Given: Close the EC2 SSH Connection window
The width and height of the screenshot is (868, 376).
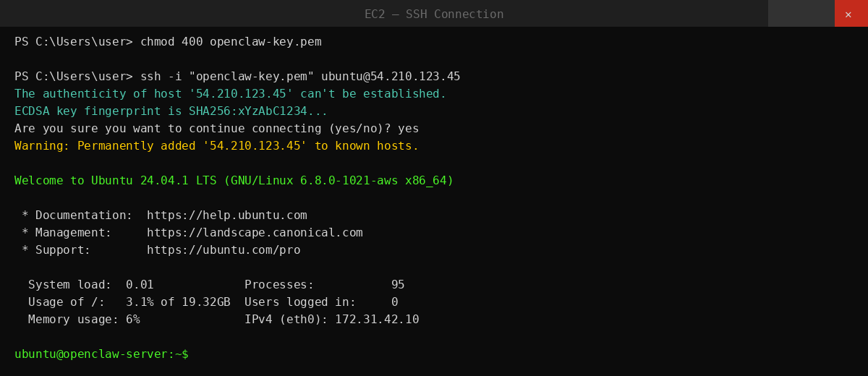Looking at the screenshot, I should point(851,14).
